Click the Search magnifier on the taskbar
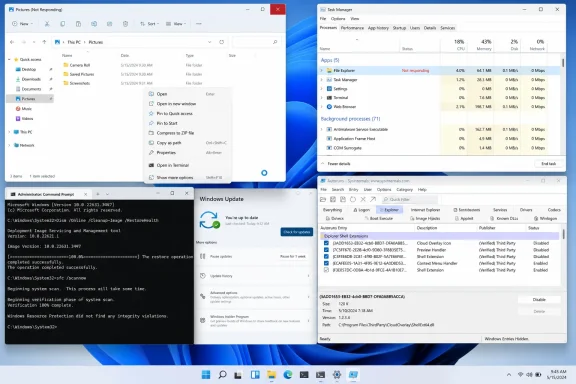Image resolution: width=576 pixels, height=384 pixels. pos(222,375)
